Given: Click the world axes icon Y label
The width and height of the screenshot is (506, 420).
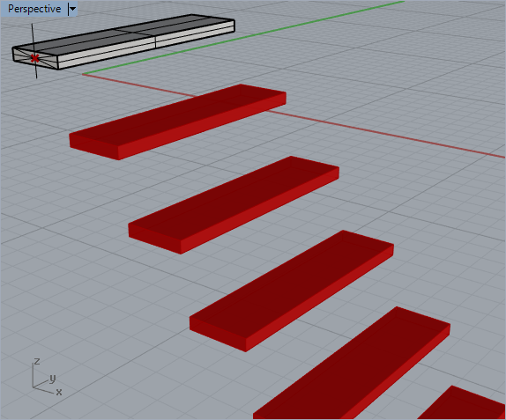Looking at the screenshot, I should [53, 378].
